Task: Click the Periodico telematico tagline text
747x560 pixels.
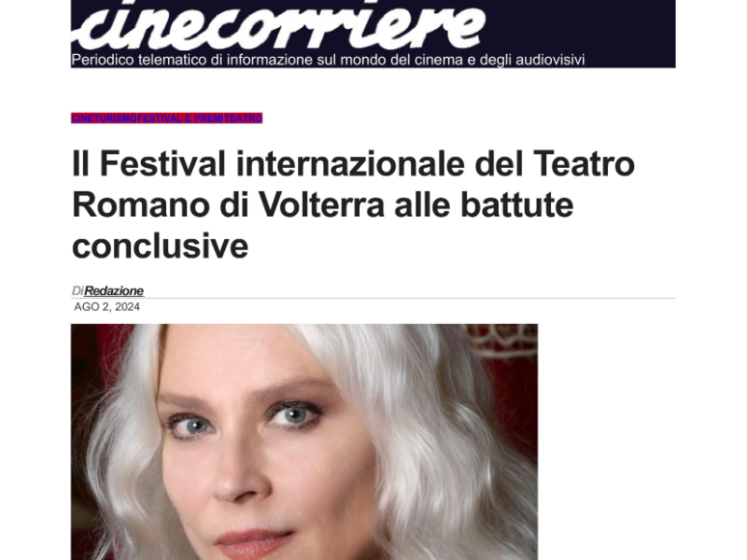Action: (x=328, y=60)
